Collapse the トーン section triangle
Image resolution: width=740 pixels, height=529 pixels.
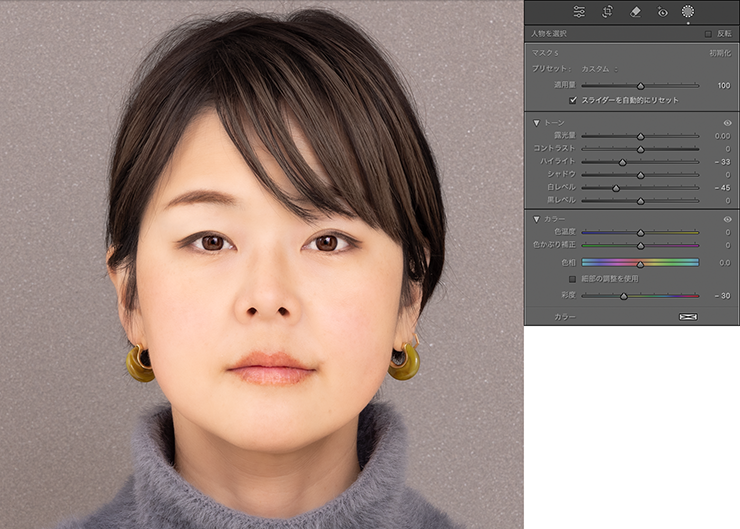pyautogui.click(x=536, y=123)
